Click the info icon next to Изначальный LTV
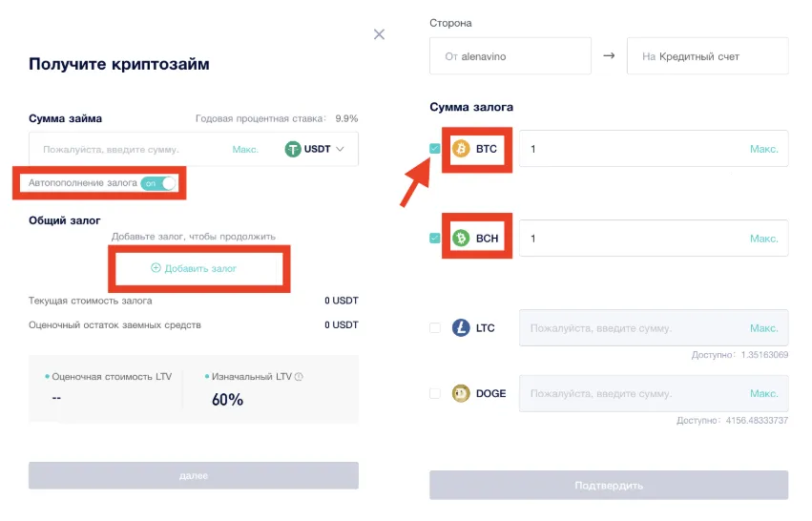This screenshot has height=521, width=812. 299,377
